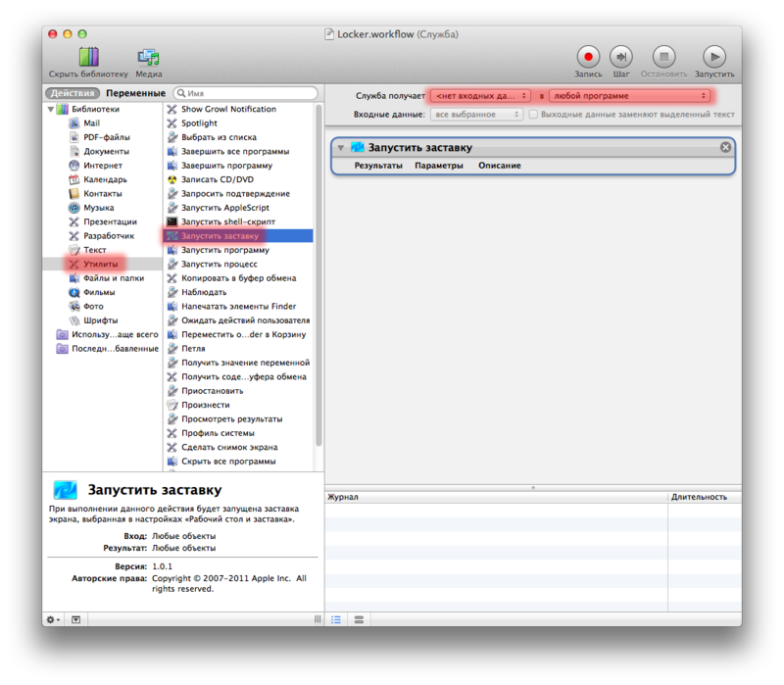This screenshot has width=784, height=685.
Task: Select the Spotlight action
Action: coord(199,123)
